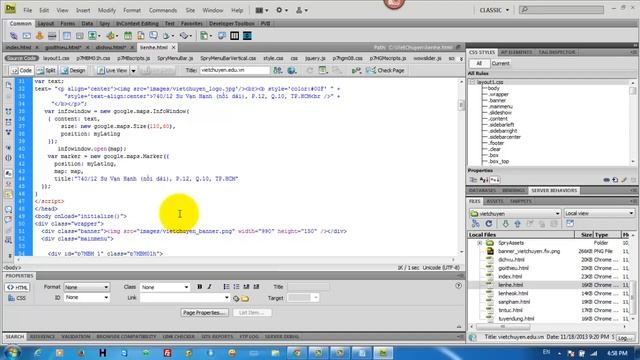Toggle Live View
The width and height of the screenshot is (640, 360).
coord(112,70)
